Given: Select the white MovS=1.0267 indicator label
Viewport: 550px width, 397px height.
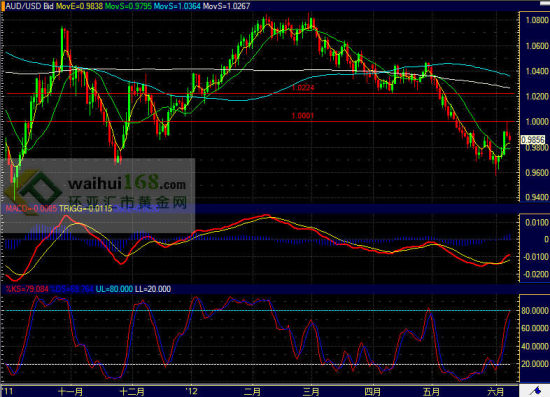Looking at the screenshot, I should [227, 6].
